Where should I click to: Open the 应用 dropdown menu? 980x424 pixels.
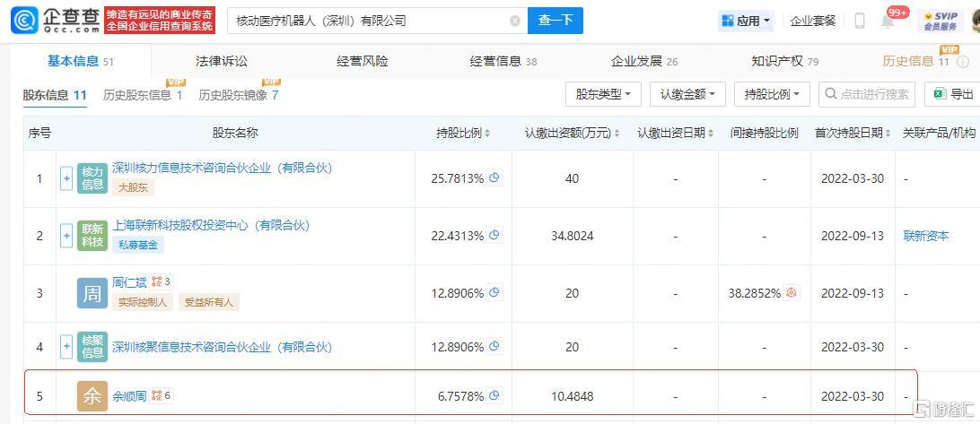tap(747, 21)
